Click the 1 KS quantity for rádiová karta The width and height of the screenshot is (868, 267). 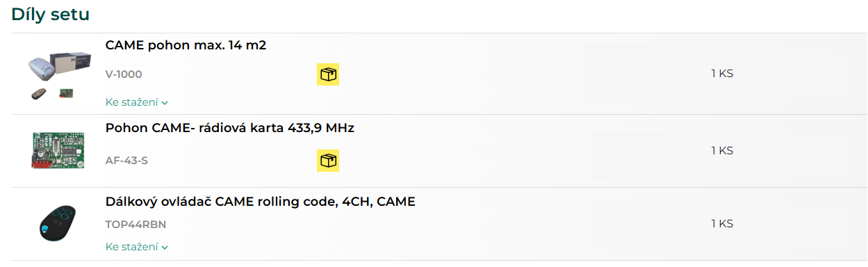pos(722,151)
